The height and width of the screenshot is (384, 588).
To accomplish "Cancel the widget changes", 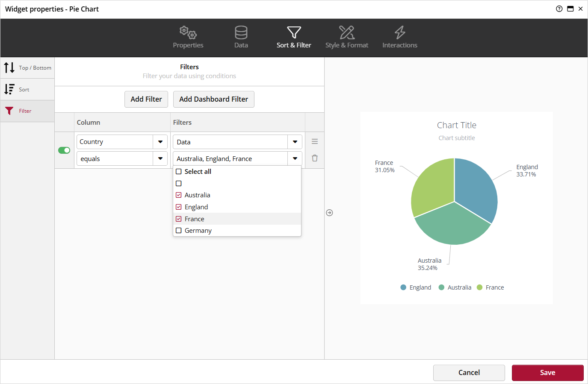I will click(x=469, y=372).
